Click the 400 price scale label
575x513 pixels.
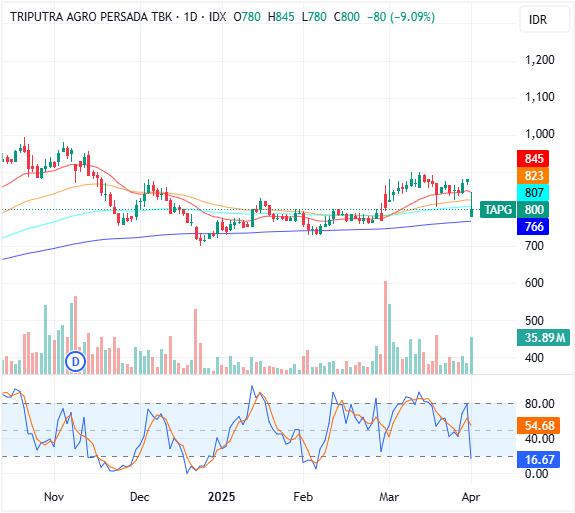[x=534, y=358]
